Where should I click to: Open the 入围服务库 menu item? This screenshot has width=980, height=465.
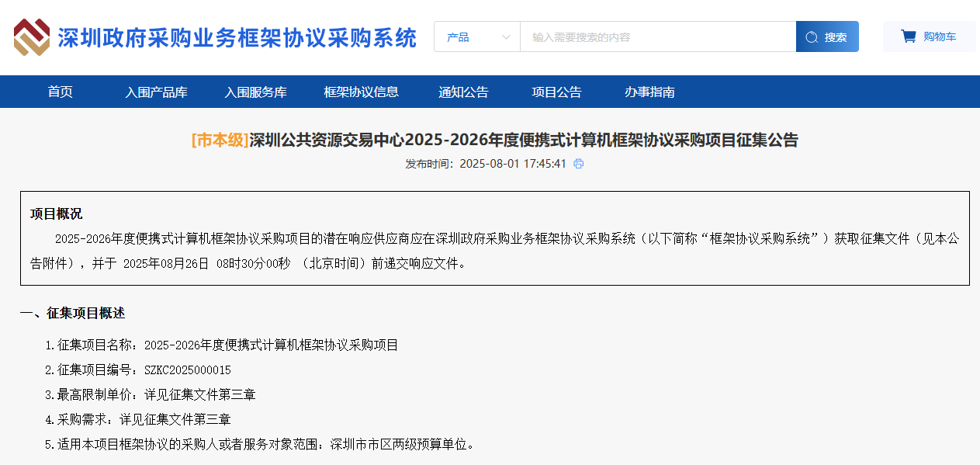point(255,91)
